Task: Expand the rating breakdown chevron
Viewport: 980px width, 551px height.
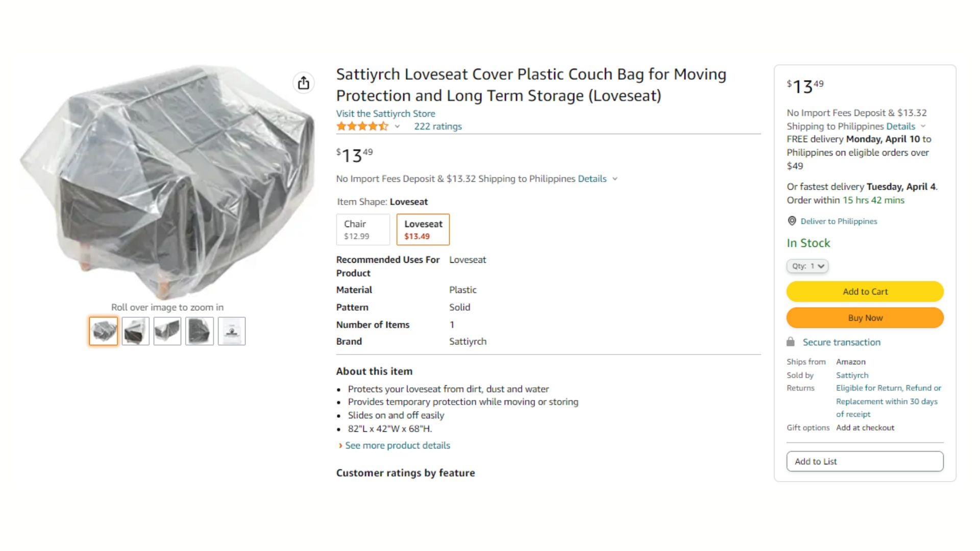Action: coord(397,127)
